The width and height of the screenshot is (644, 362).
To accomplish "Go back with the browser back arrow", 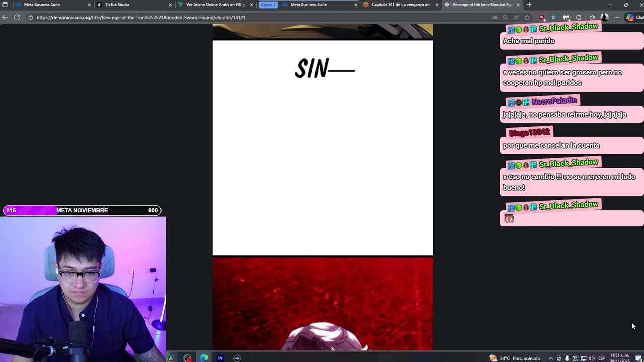I will pyautogui.click(x=5, y=17).
